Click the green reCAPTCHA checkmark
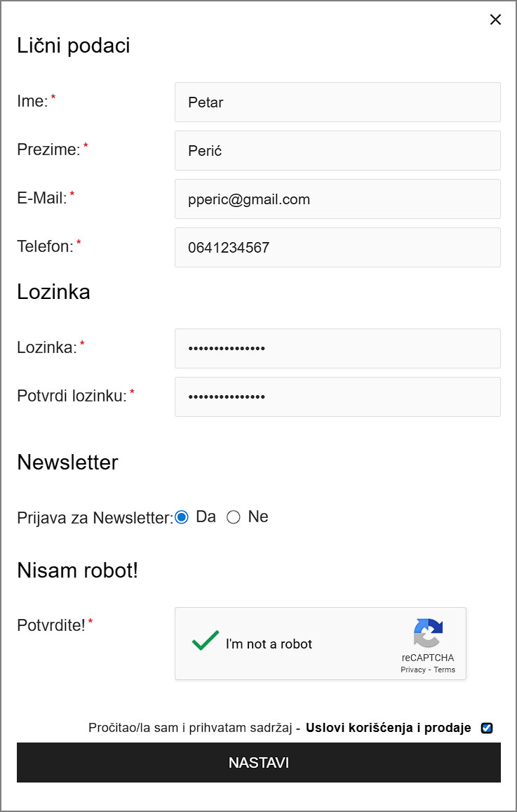The width and height of the screenshot is (517, 812). pyautogui.click(x=206, y=641)
